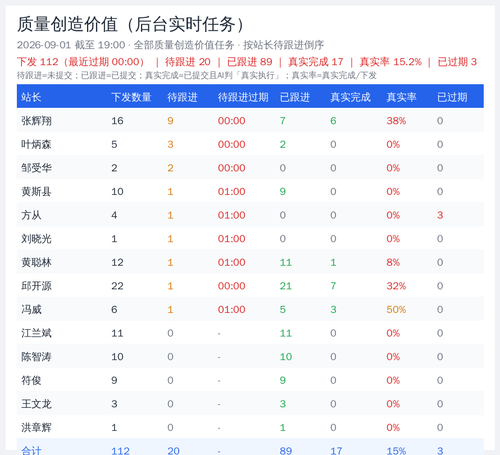Screen dimensions: 500x455
Task: Click the 下发数量 column header
Action: click(131, 97)
